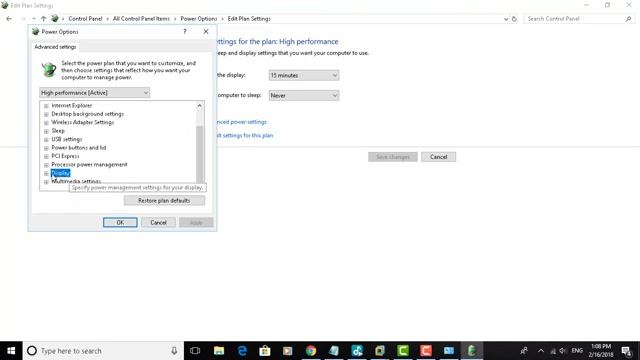The height and width of the screenshot is (360, 640).
Task: Select the highlighted Display row
Action: coord(60,173)
